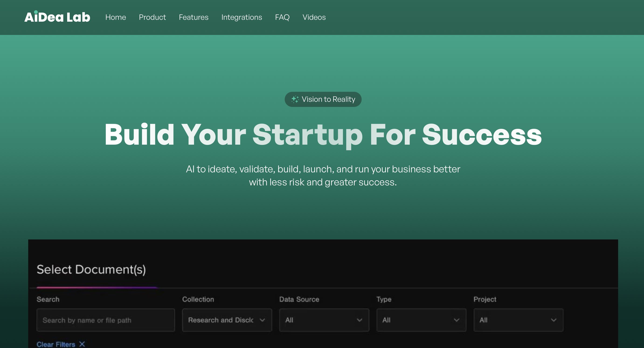This screenshot has width=644, height=348.
Task: Open the Product navigation item
Action: [x=152, y=17]
